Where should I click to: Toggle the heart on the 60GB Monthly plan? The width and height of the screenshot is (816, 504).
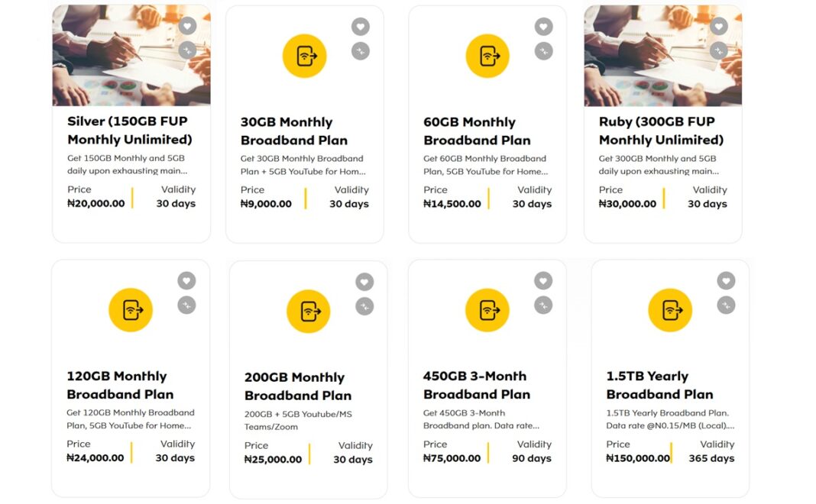point(543,26)
